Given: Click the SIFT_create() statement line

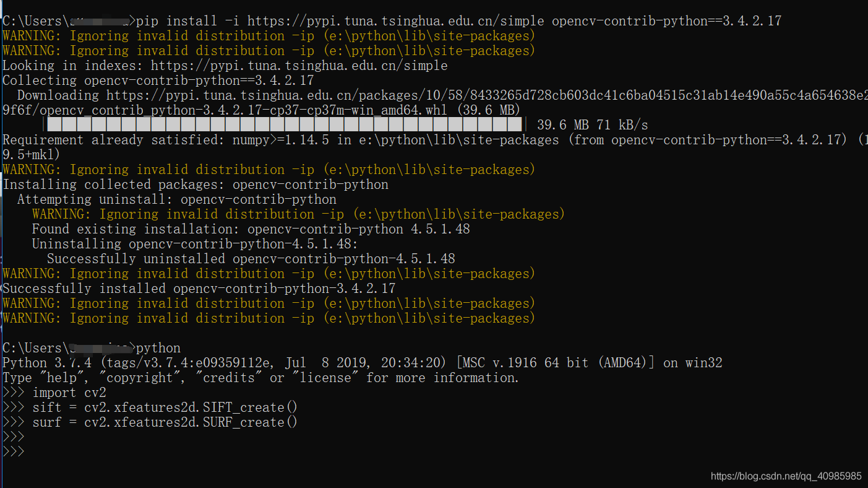Looking at the screenshot, I should tap(165, 407).
